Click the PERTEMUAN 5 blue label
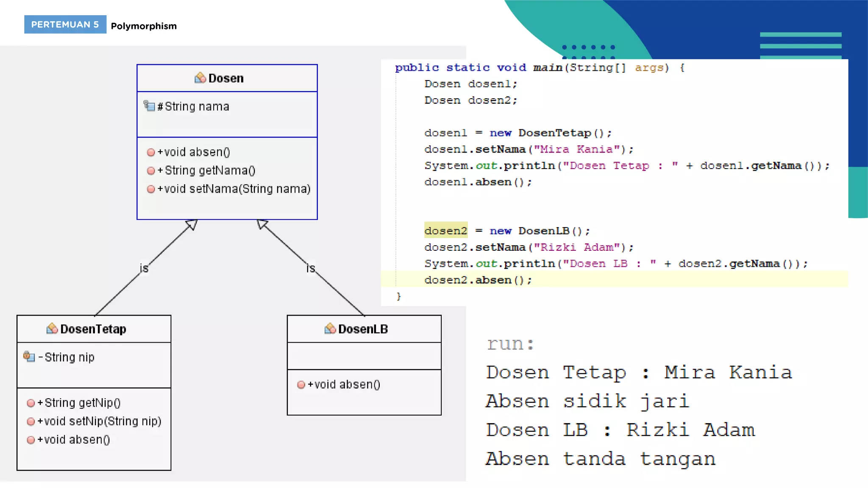 coord(65,25)
